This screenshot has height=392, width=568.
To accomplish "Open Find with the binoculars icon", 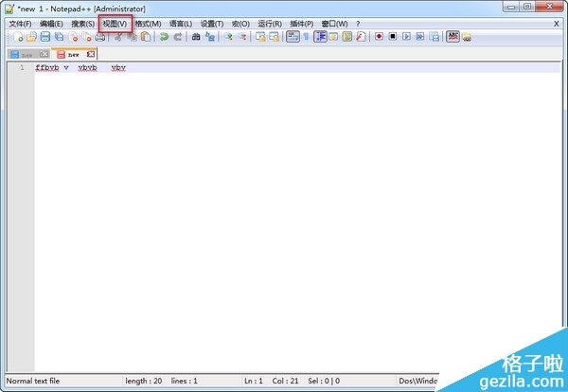I will click(x=196, y=37).
